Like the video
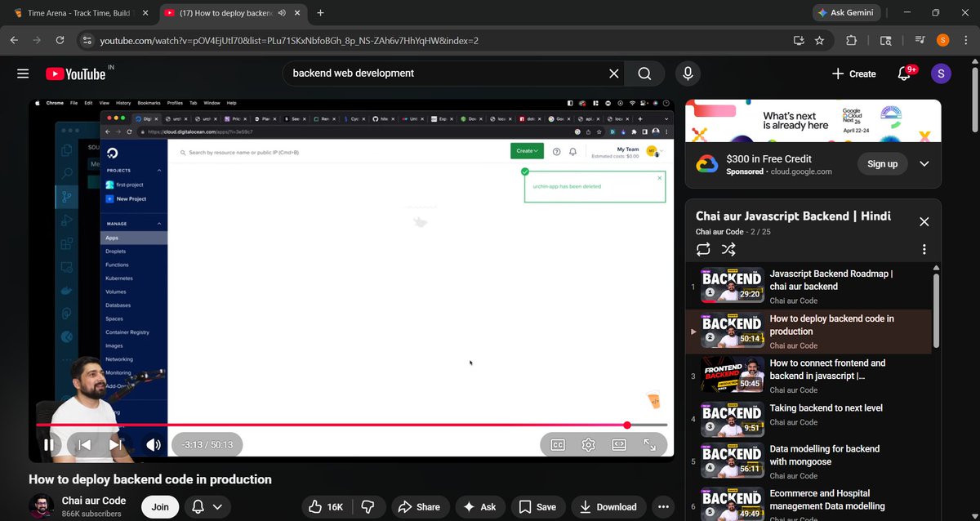 tap(326, 507)
